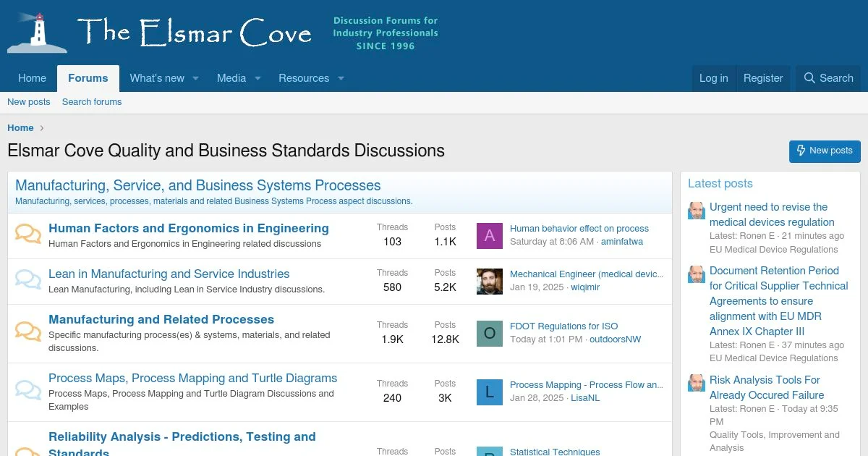Open the 'Human behavior effect on process' thread
The image size is (868, 456).
click(579, 229)
